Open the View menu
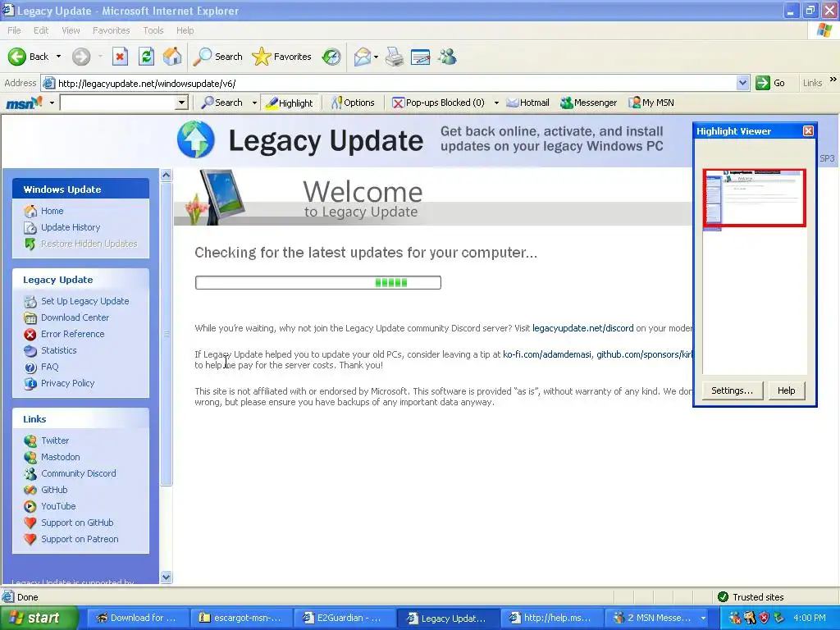 71,30
